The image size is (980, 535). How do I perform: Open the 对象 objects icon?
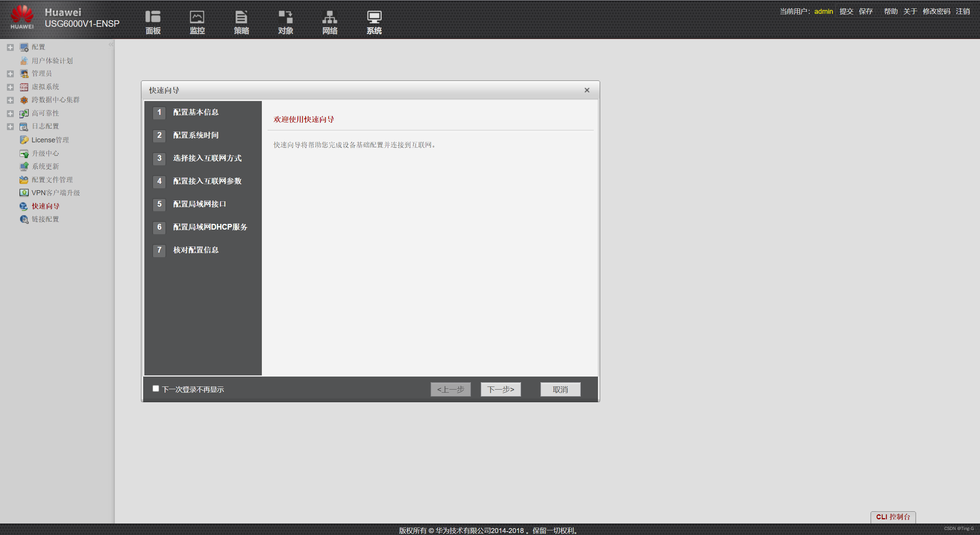286,17
